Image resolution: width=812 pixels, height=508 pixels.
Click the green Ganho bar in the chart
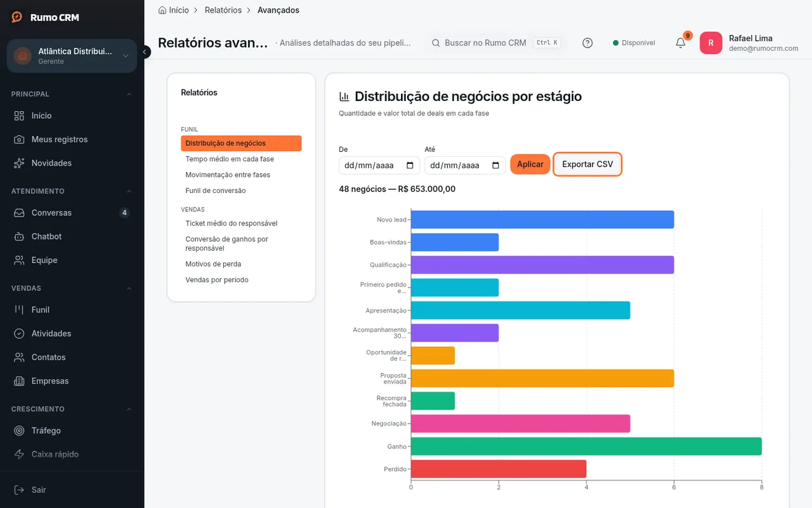click(586, 446)
